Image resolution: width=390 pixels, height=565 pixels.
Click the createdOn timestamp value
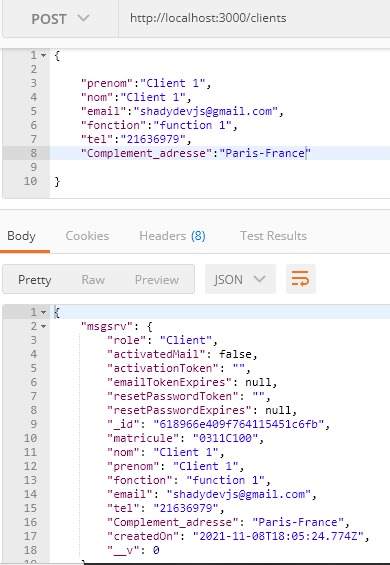[x=278, y=537]
